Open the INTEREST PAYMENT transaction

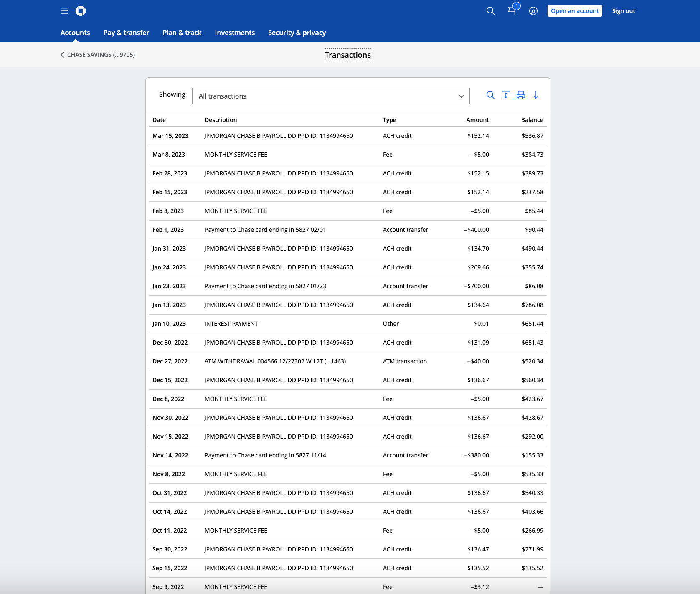348,324
